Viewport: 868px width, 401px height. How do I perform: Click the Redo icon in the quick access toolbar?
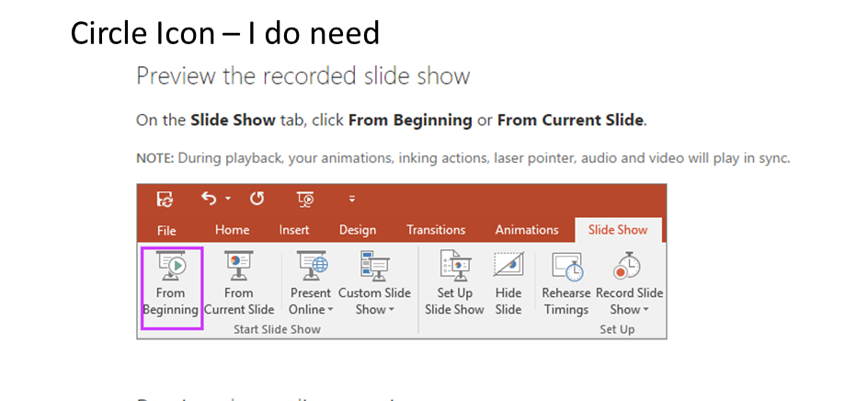pyautogui.click(x=257, y=199)
